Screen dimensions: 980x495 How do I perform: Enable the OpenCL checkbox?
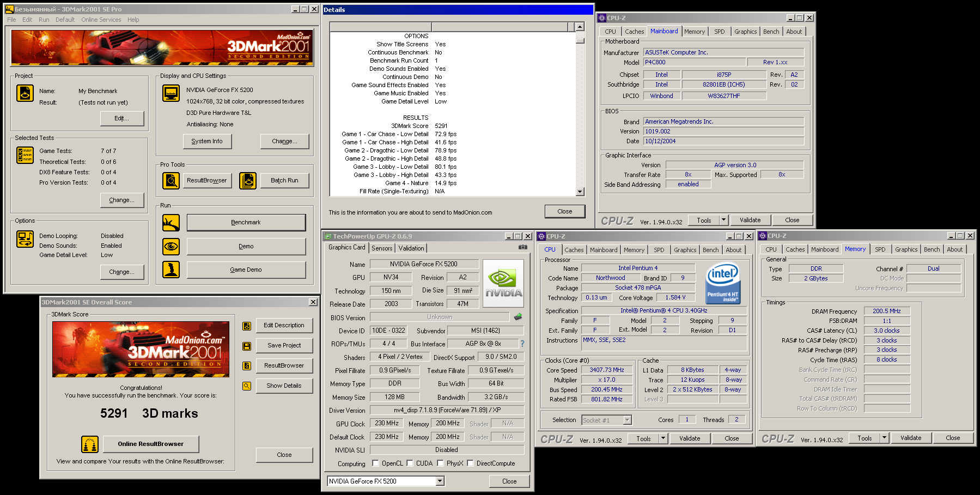click(x=375, y=463)
